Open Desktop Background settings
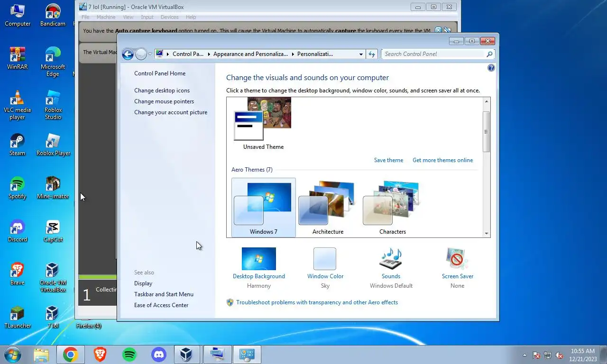 (x=259, y=268)
